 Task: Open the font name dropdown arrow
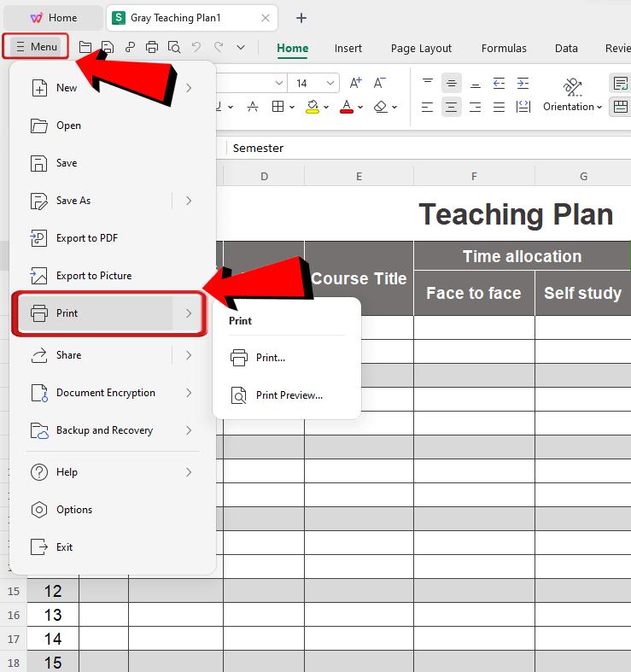coord(279,83)
